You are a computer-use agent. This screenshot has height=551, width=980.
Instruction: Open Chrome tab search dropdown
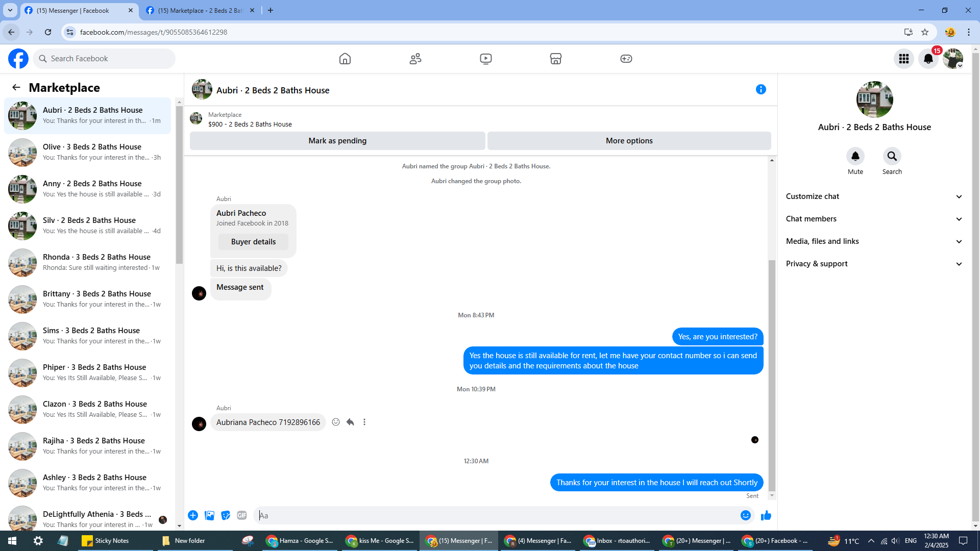[x=10, y=10]
